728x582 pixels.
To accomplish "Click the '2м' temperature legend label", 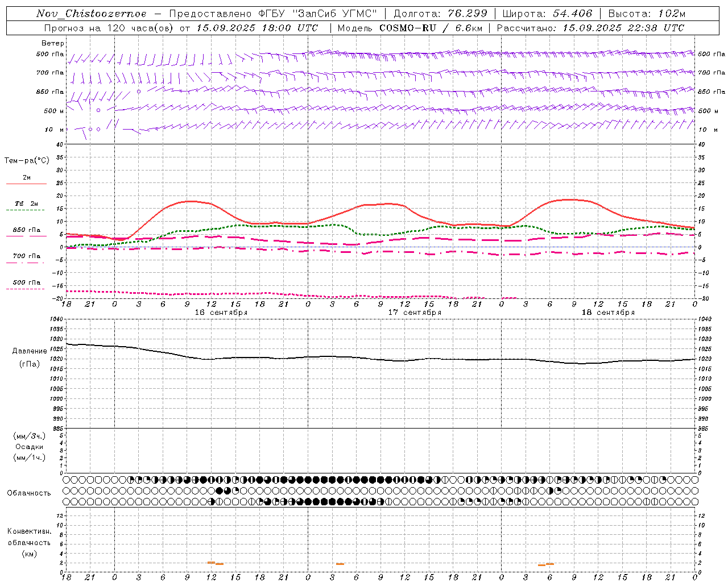I will click(x=27, y=178).
